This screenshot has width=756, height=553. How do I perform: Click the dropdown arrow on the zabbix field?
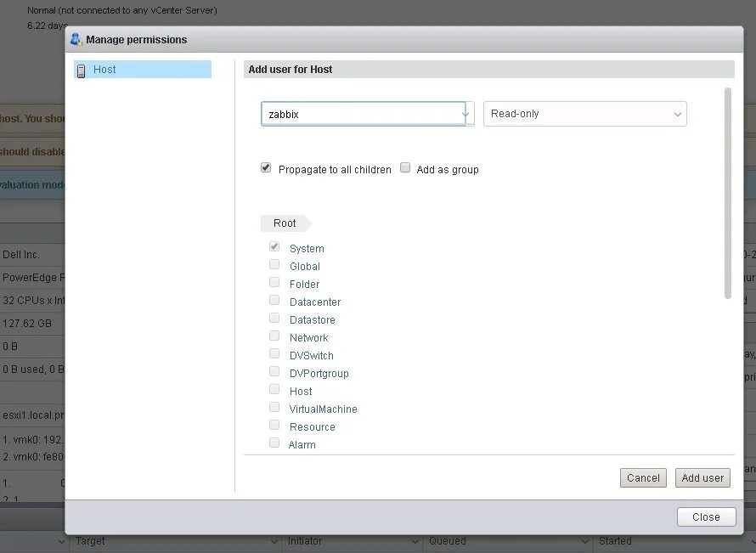[465, 112]
